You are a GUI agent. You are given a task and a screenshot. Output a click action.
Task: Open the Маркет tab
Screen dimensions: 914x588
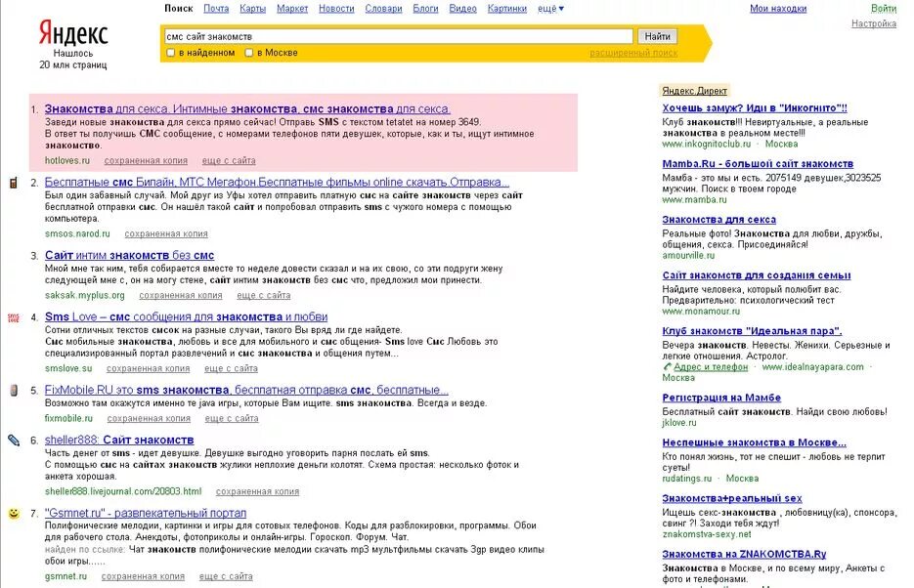pyautogui.click(x=292, y=9)
